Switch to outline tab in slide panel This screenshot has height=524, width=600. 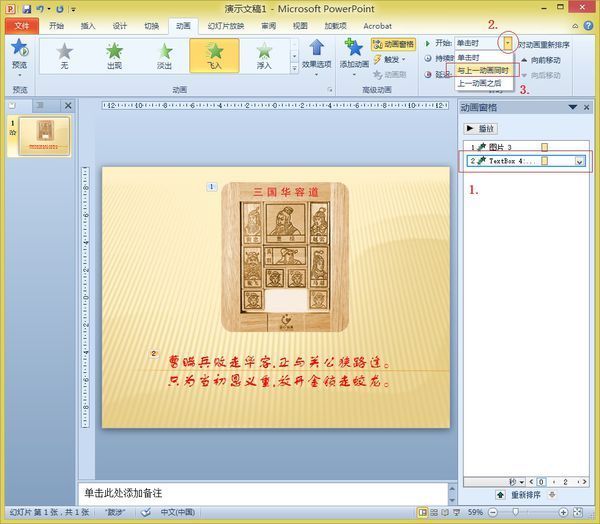[40, 105]
